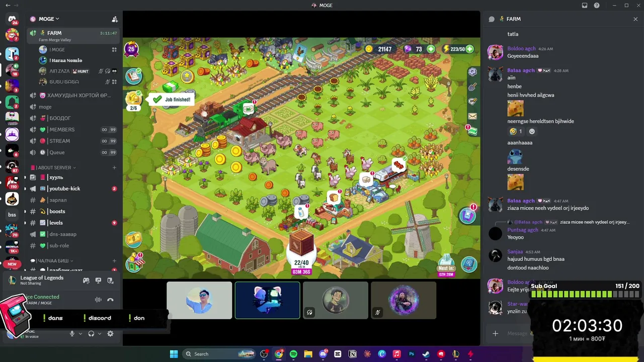Screen dimensions: 644x362
Task: Attach a file with the plus button
Action: pos(496,333)
